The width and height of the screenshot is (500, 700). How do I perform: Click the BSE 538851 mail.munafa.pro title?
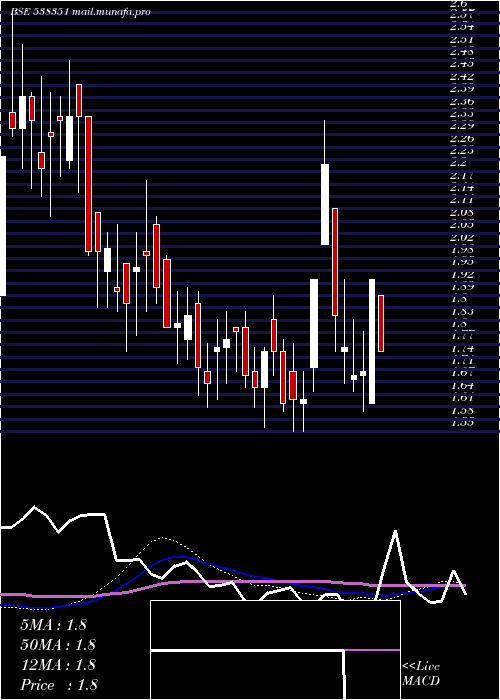click(81, 12)
